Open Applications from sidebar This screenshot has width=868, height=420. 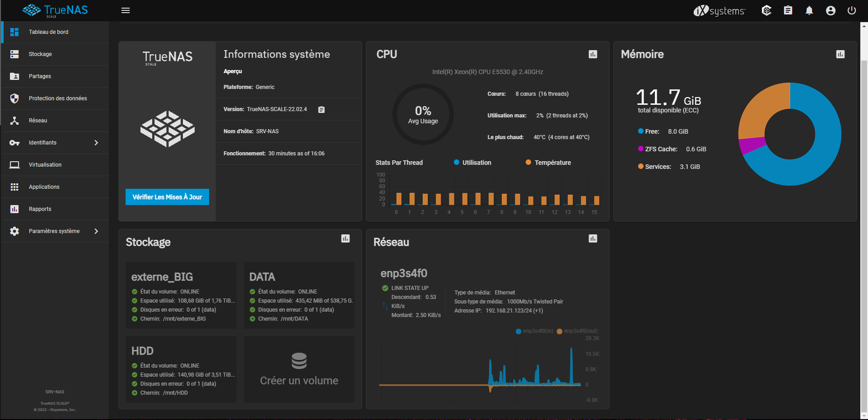point(44,187)
